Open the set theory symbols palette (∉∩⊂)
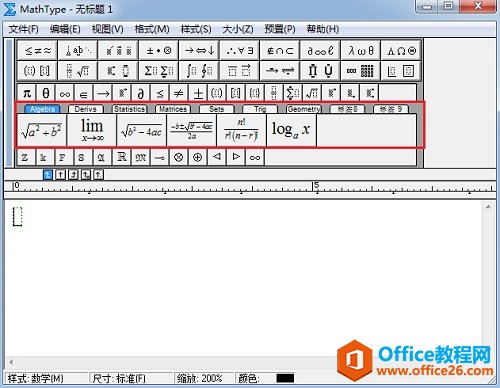 [x=280, y=50]
